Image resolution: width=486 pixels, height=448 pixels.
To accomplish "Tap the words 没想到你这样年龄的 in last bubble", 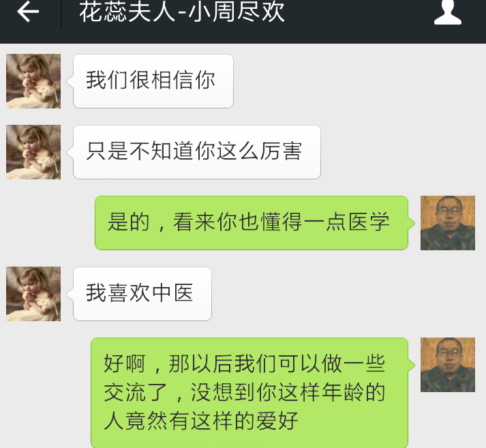I will point(288,392).
